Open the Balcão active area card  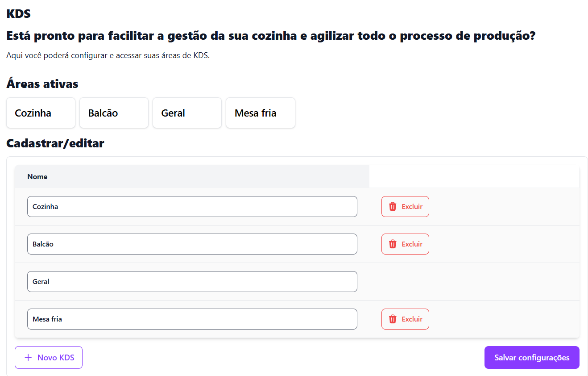(114, 113)
